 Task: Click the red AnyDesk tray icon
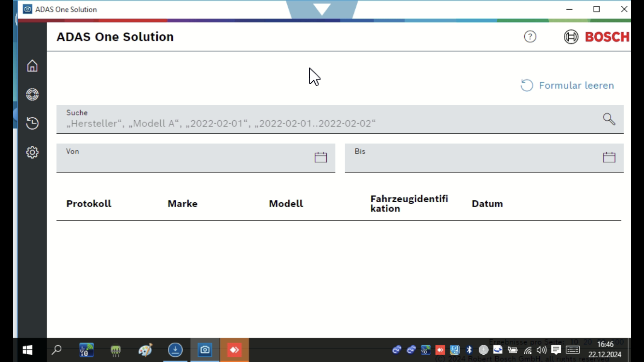pyautogui.click(x=440, y=350)
